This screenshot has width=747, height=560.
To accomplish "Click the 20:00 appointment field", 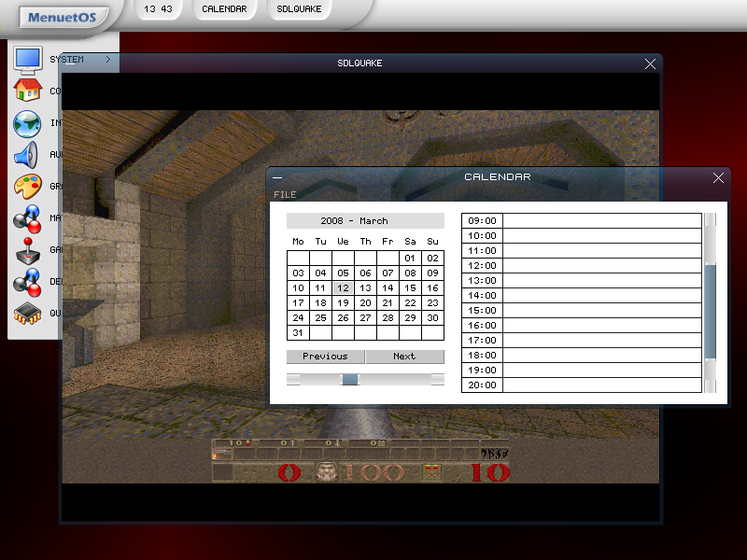I will [602, 385].
